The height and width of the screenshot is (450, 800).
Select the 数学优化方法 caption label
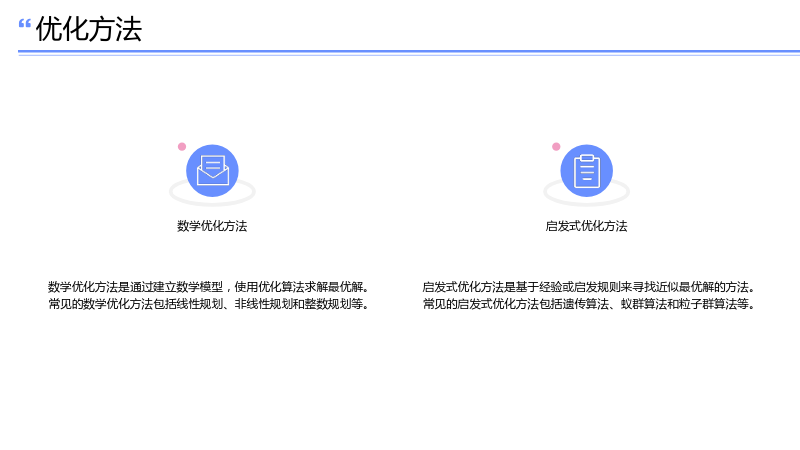pyautogui.click(x=212, y=226)
